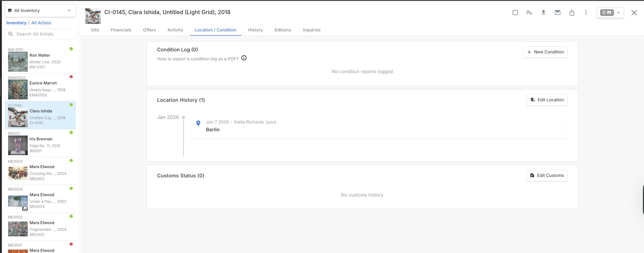Click the Jan 2026 timeline marker dot
The height and width of the screenshot is (253, 644).
(184, 117)
